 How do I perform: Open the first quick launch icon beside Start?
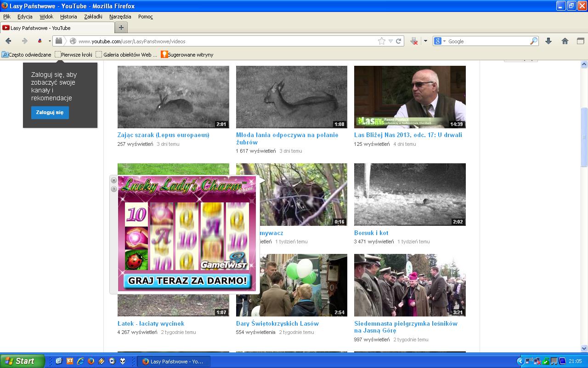(x=59, y=361)
